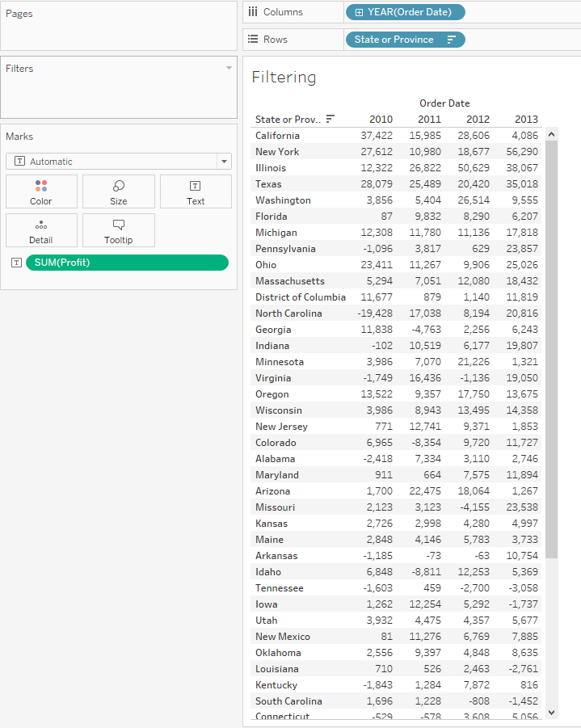Click the Rows shelf icon
Viewport: 581px width, 728px height.
click(253, 40)
